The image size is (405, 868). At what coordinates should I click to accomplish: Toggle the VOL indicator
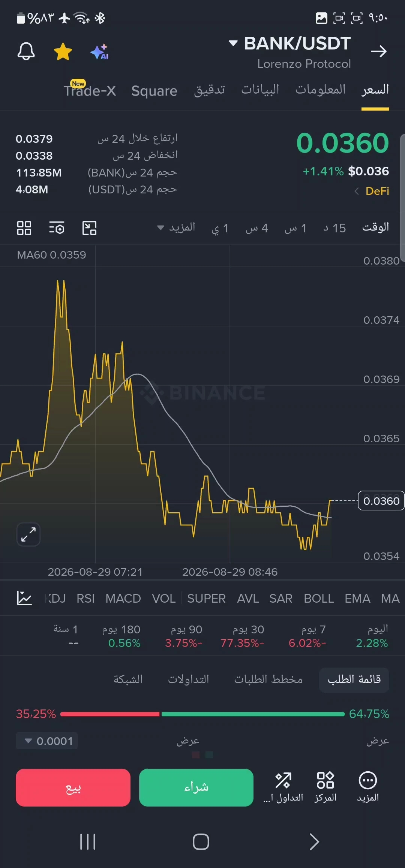pos(163,599)
